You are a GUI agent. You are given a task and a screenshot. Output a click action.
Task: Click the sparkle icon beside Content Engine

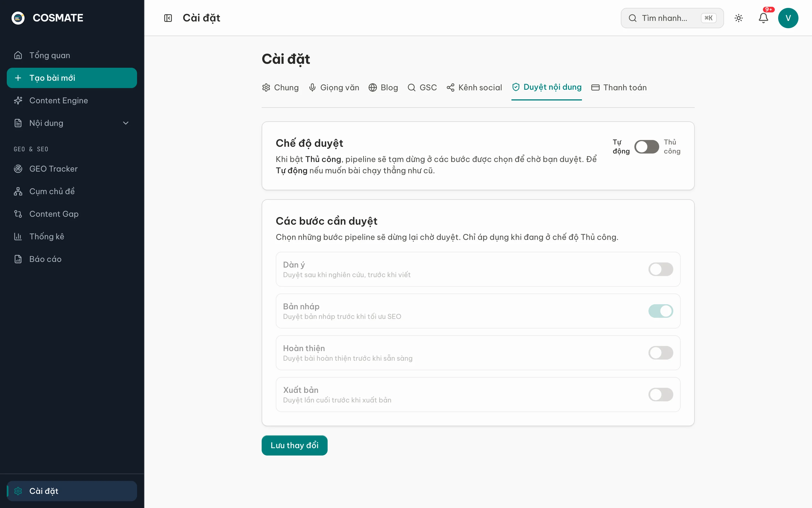coord(18,100)
